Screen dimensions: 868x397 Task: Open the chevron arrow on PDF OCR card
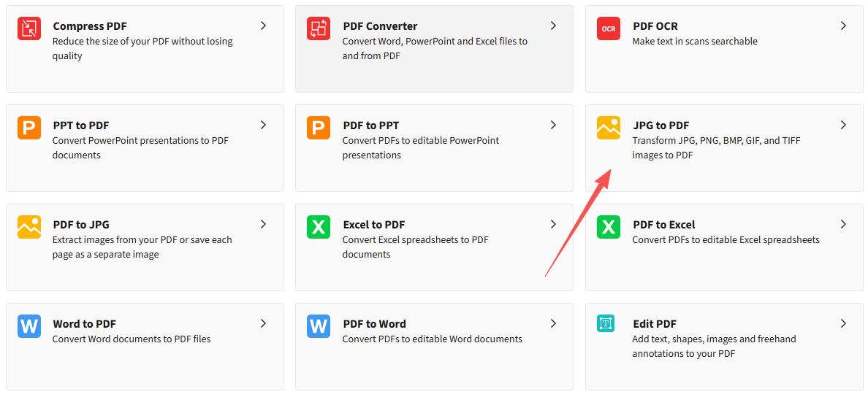pyautogui.click(x=843, y=26)
